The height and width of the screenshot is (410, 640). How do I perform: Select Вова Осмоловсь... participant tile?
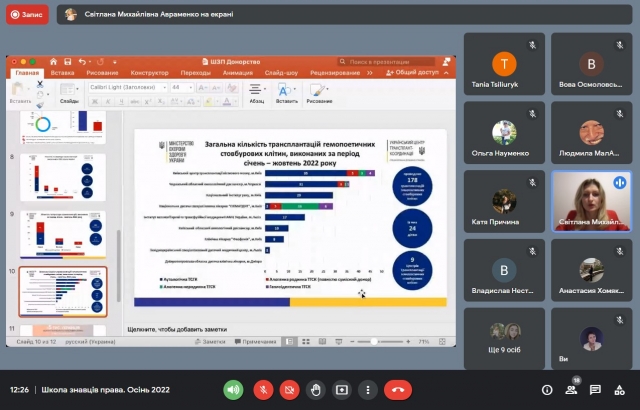pos(591,64)
